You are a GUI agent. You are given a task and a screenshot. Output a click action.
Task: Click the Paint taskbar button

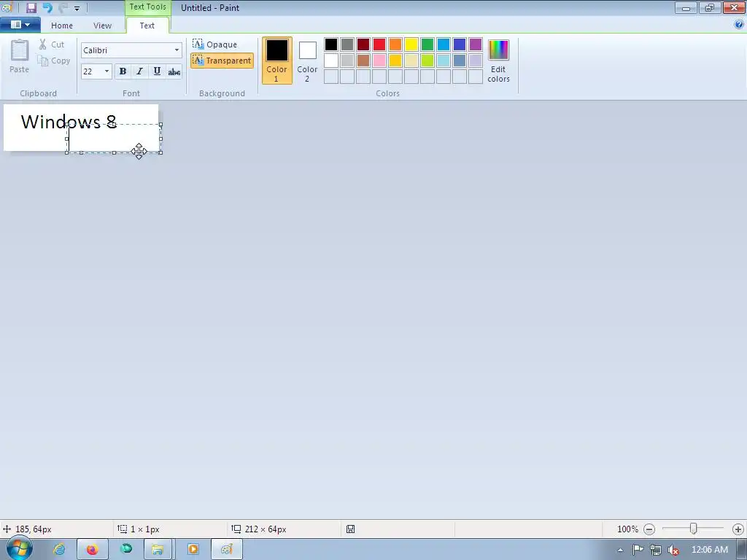pyautogui.click(x=227, y=550)
